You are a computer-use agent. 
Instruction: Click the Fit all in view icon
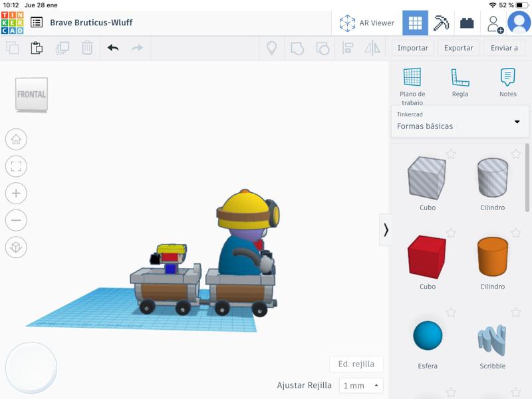[x=16, y=166]
